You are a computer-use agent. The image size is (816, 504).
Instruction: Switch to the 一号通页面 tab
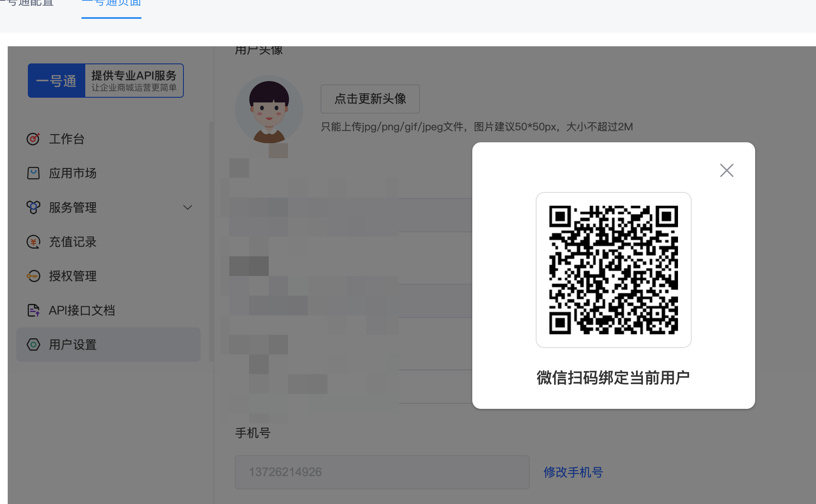111,3
